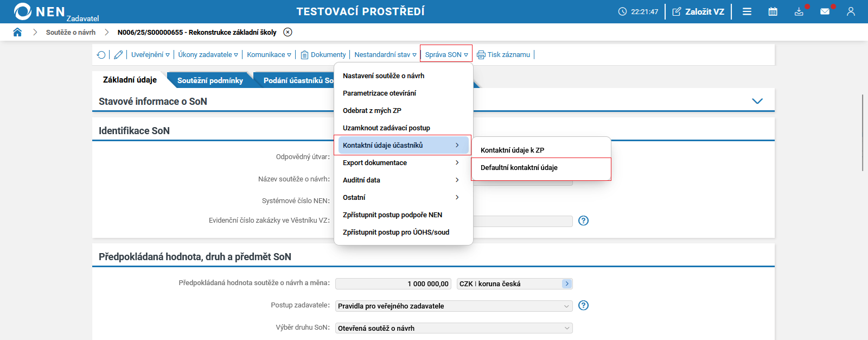868x340 pixels.
Task: Expand the Uveřejnění toolbar menu
Action: pyautogui.click(x=150, y=55)
